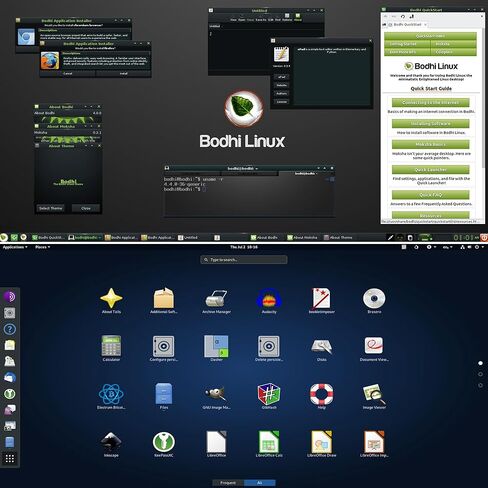Image resolution: width=488 pixels, height=488 pixels.
Task: Open Bodhi leaf start menu on panel
Action: pos(4,237)
